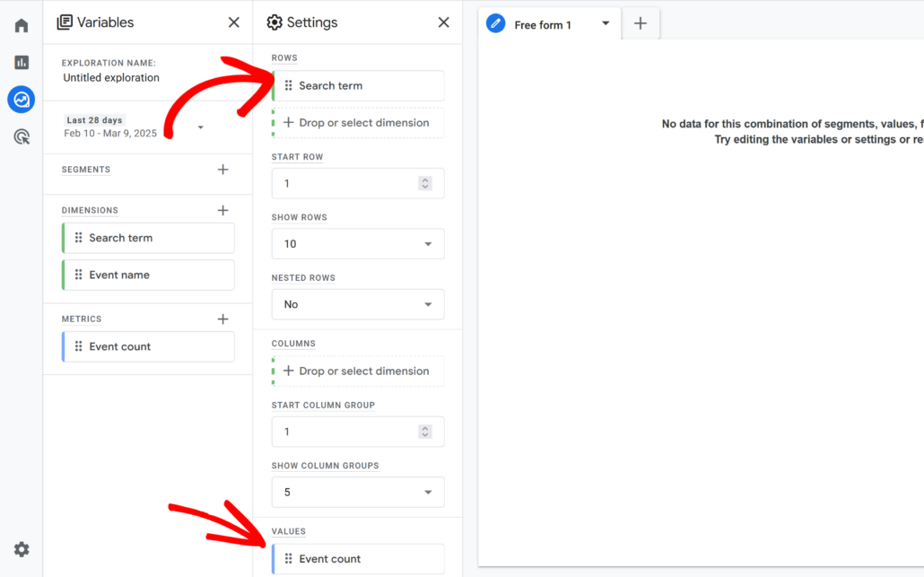Viewport: 924px width, 577px height.
Task: Open the Nested rows dropdown
Action: (x=357, y=304)
